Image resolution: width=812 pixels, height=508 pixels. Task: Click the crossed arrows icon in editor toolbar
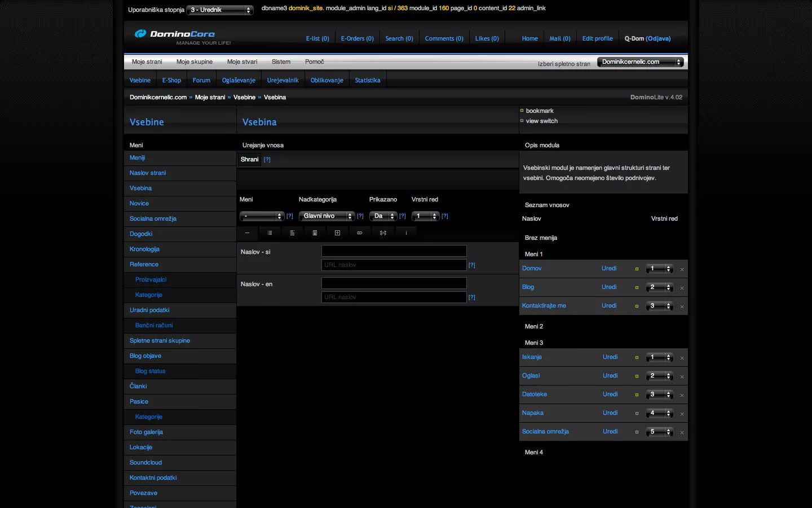click(x=383, y=233)
